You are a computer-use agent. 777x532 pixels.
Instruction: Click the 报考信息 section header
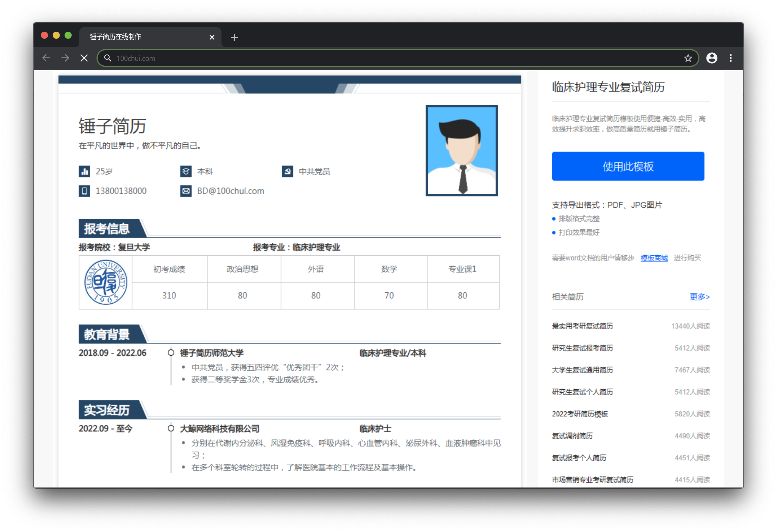[107, 229]
